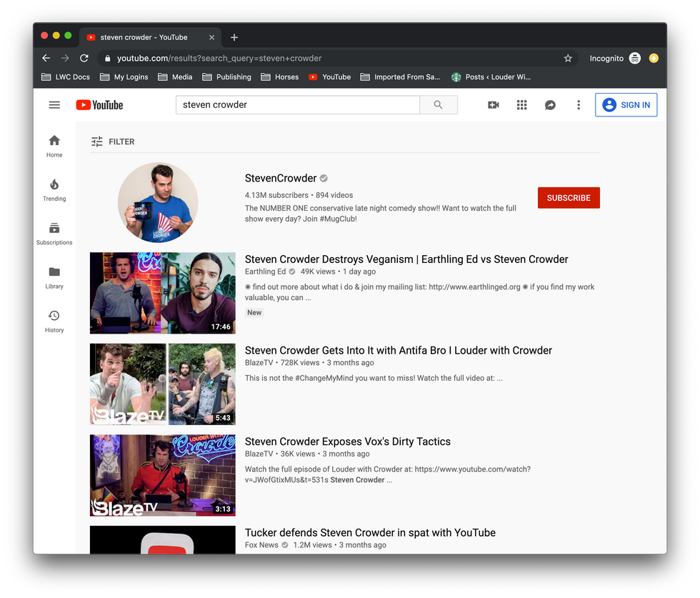
Task: Open the YouTube hamburger guide menu
Action: (54, 105)
